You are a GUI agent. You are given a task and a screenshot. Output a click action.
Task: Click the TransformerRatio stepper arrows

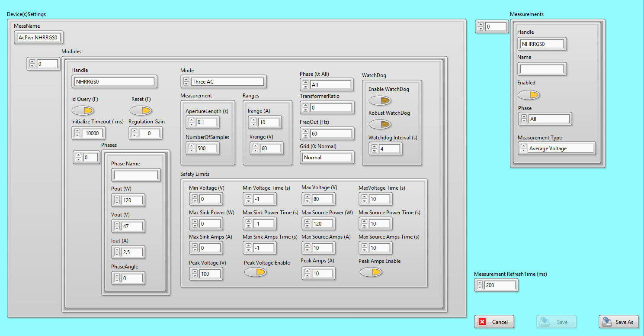305,107
